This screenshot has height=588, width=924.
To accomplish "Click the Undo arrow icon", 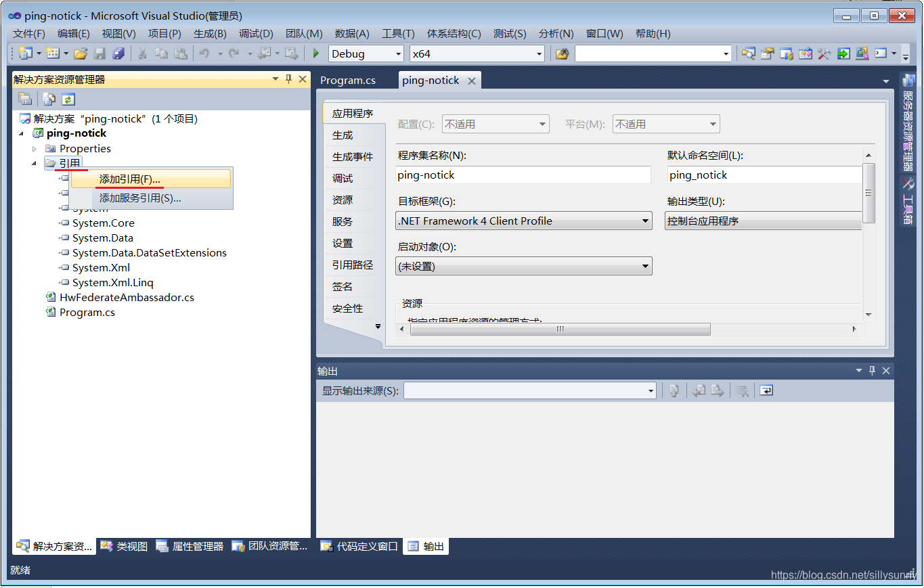I will (204, 53).
